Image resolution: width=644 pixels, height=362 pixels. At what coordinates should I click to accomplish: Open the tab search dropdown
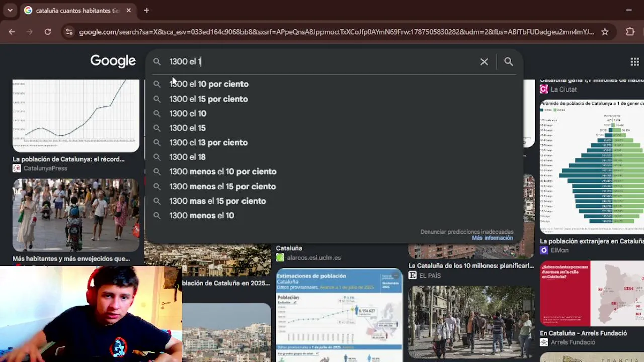tap(10, 10)
